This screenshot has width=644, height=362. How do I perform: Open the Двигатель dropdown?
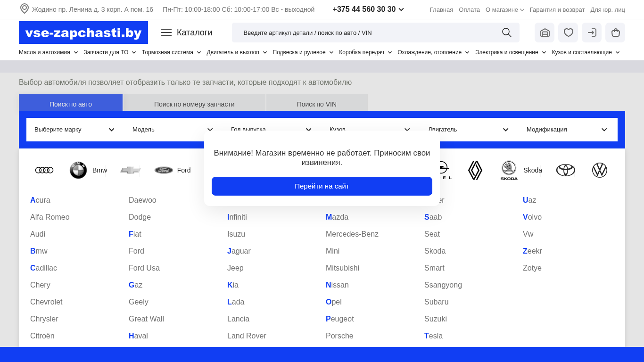(468, 130)
